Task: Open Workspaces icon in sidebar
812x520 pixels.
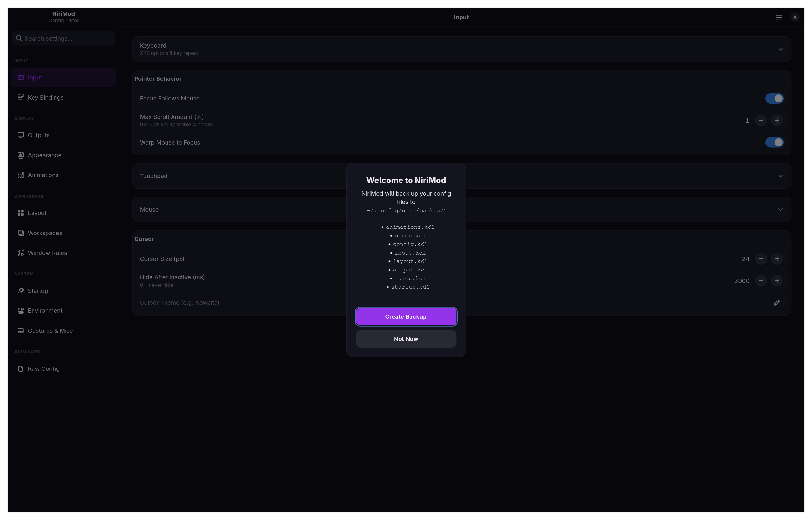Action: [x=21, y=233]
